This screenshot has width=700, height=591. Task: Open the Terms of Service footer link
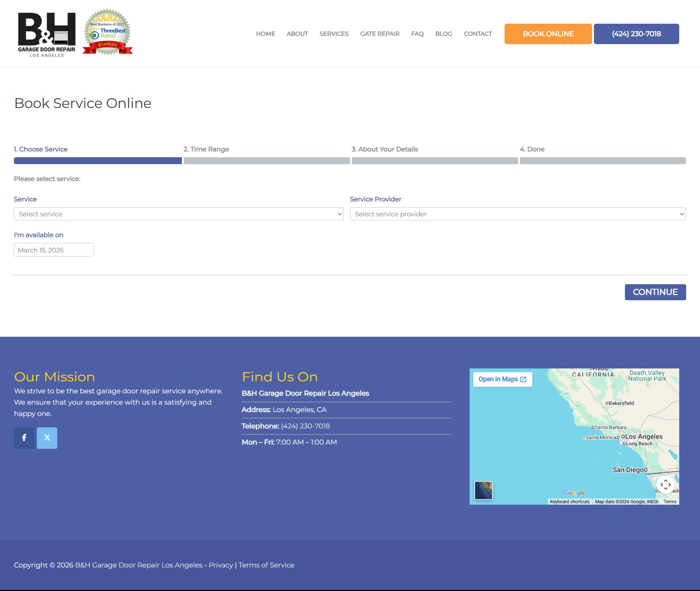(x=266, y=565)
